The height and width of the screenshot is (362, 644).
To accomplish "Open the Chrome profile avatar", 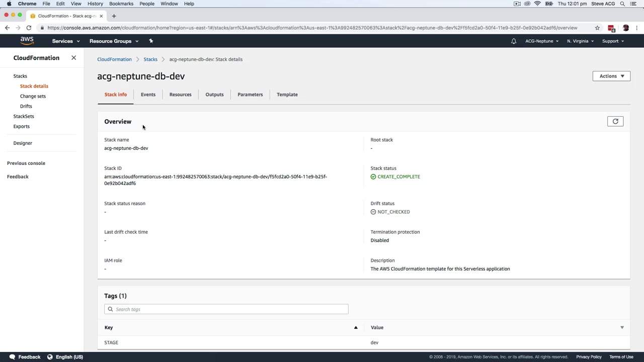I will (626, 28).
